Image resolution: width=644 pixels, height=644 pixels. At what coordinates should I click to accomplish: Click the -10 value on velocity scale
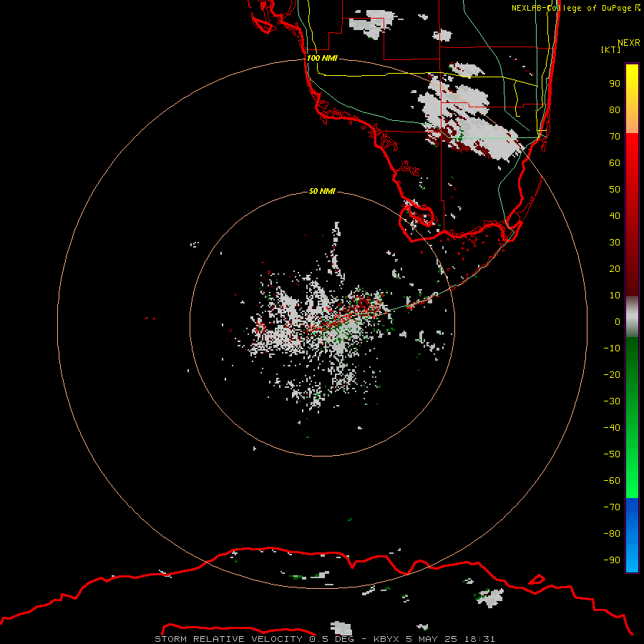612,348
